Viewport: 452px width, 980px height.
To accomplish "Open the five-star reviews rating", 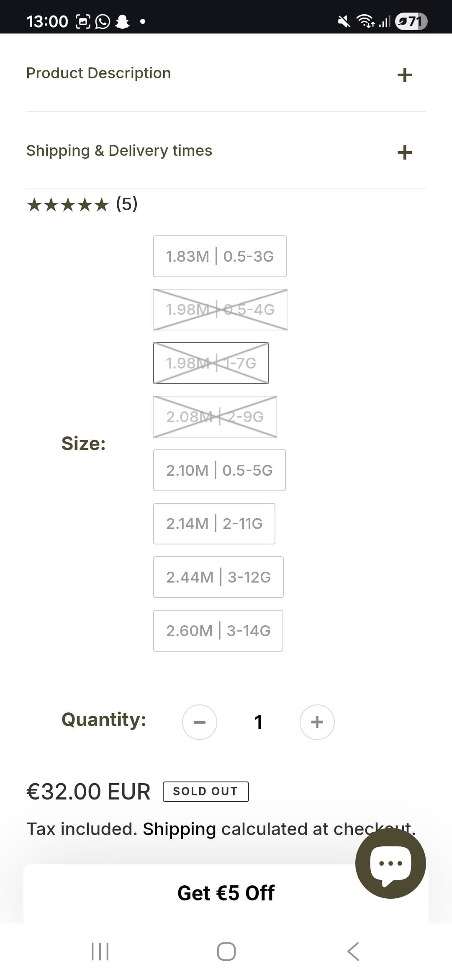I will [x=82, y=205].
